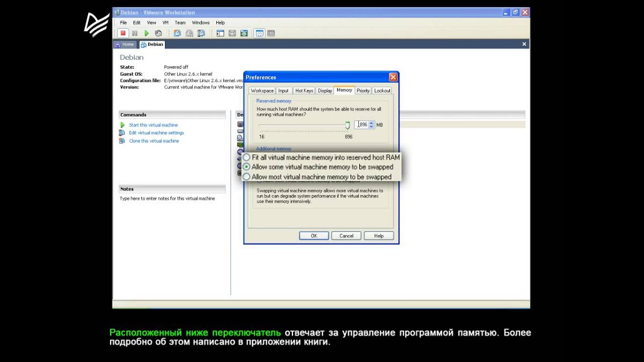Viewport: 644px width, 362px height.
Task: Switch to the Debian tab
Action: point(152,44)
